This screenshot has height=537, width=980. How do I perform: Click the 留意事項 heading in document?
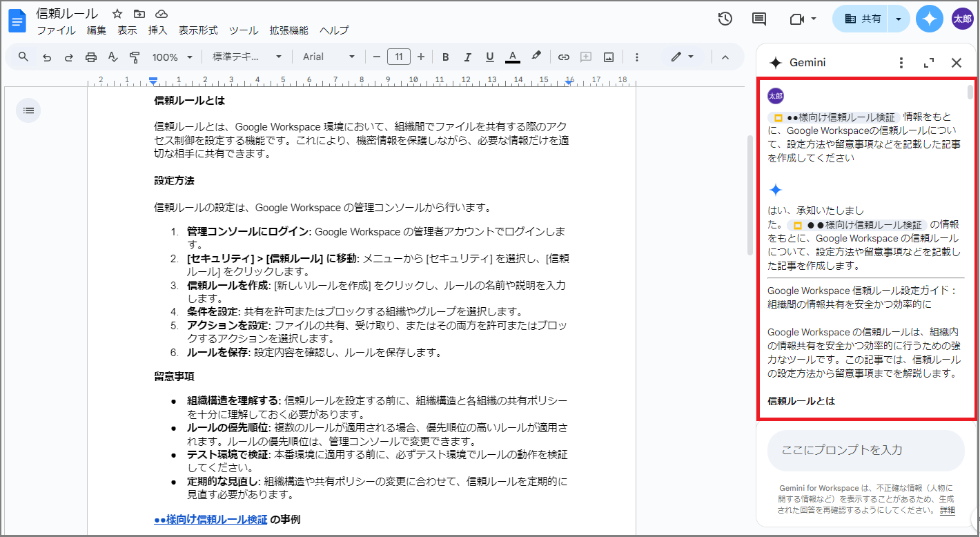[x=174, y=377]
